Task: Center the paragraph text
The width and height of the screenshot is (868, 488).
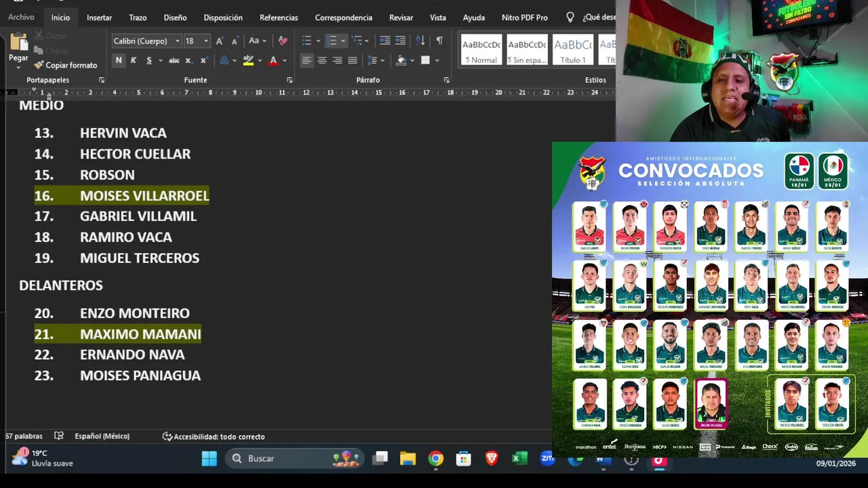Action: pos(322,60)
